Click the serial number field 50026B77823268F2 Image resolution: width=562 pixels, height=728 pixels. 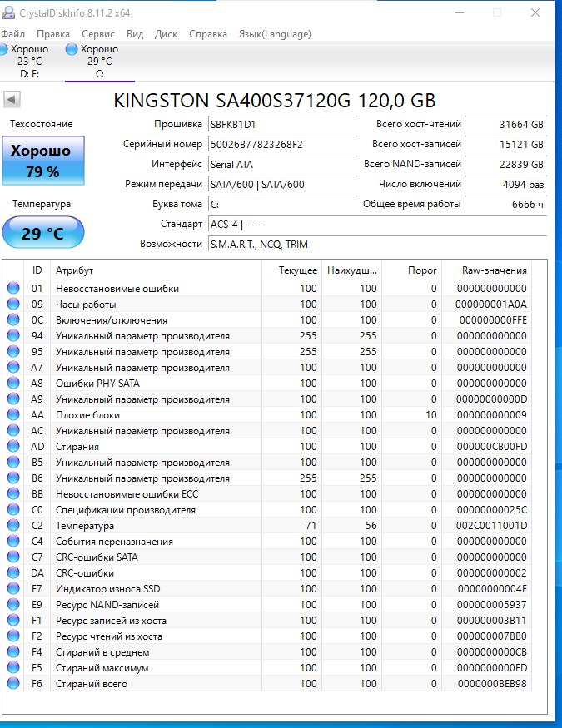(282, 145)
